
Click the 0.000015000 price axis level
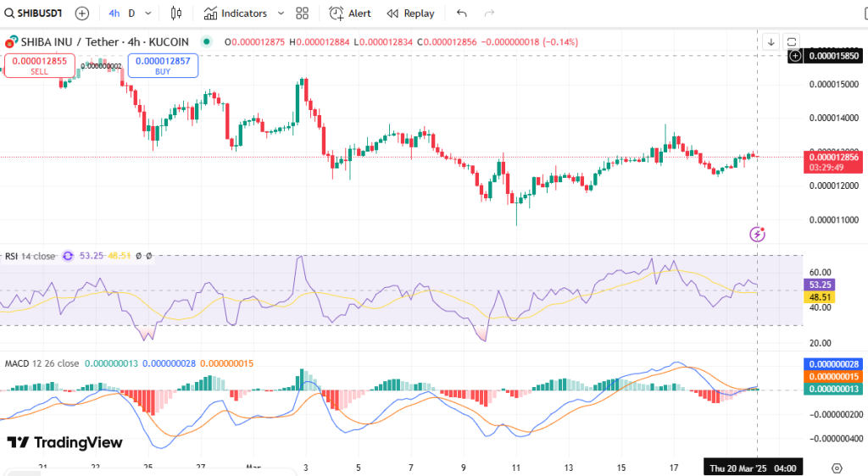point(834,84)
